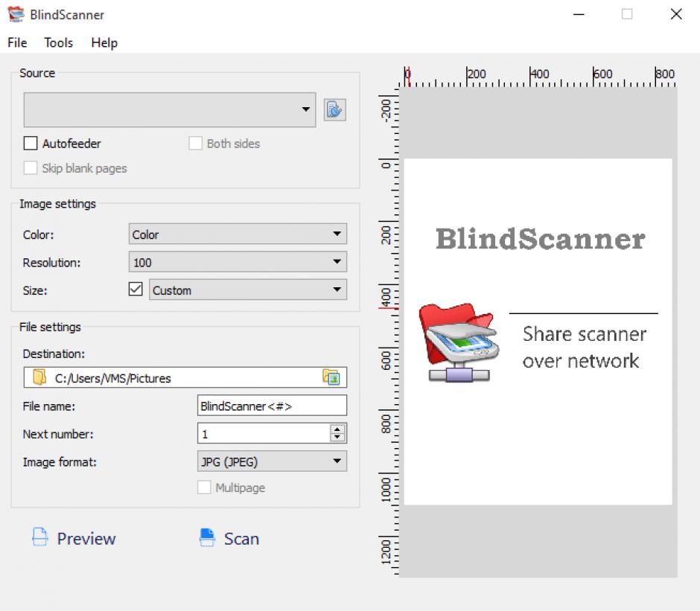Click the BlindScanner app icon in title bar
The width and height of the screenshot is (700, 611).
click(x=16, y=14)
